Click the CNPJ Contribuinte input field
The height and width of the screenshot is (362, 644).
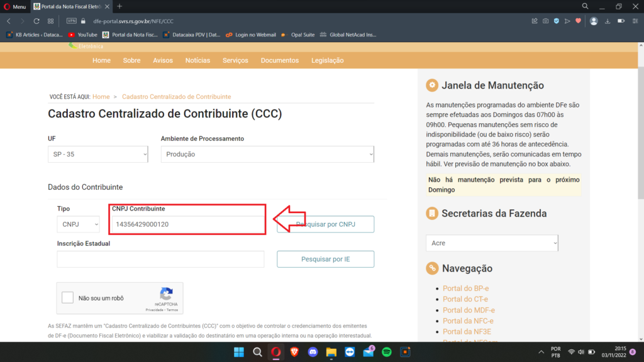tap(187, 224)
